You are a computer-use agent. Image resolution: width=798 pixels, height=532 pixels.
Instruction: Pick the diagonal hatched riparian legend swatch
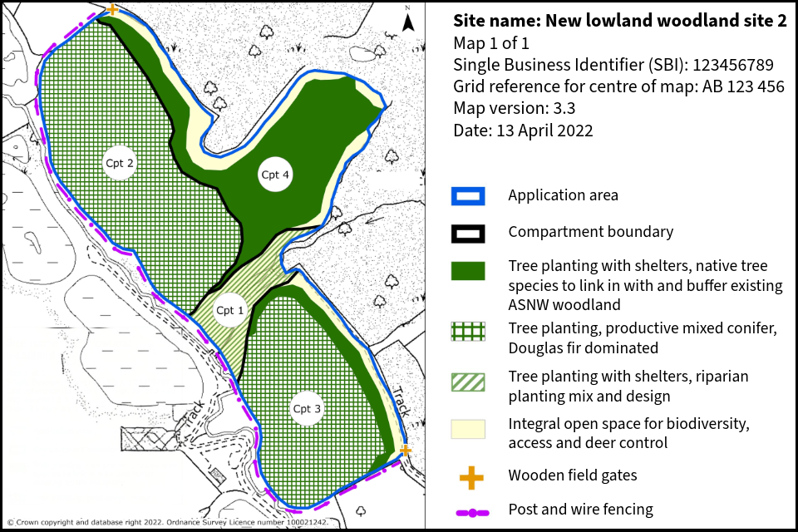pos(468,382)
